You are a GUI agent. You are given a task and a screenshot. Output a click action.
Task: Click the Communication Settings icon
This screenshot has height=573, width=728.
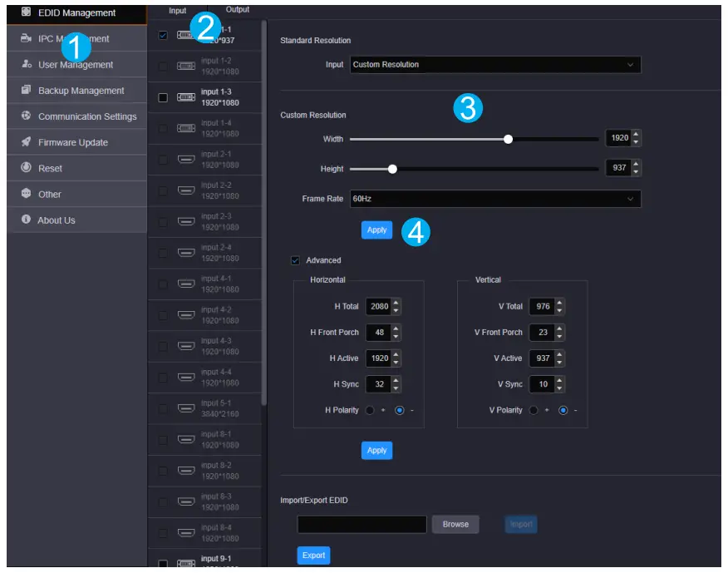(27, 116)
